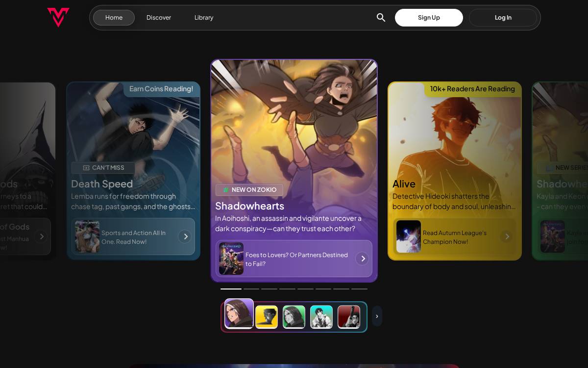Click arrow next to Sports and Action banner
This screenshot has height=368, width=588.
(x=185, y=237)
